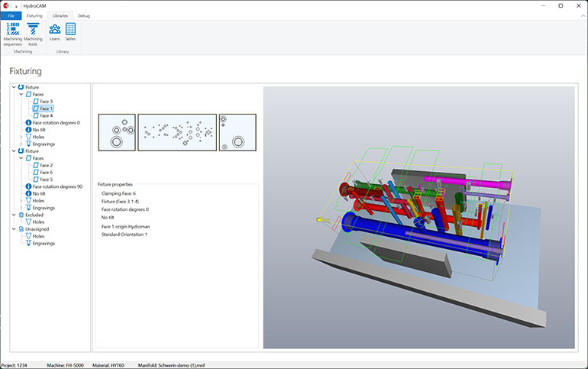This screenshot has height=369, width=588.
Task: Click the Holes icon under Excluded
Action: [28, 222]
